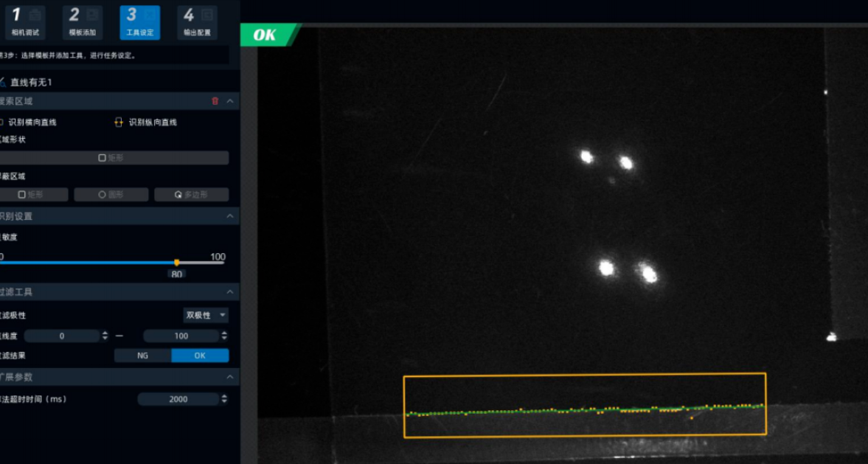Collapse the 识别设置 section
This screenshot has height=464, width=868.
[x=230, y=216]
